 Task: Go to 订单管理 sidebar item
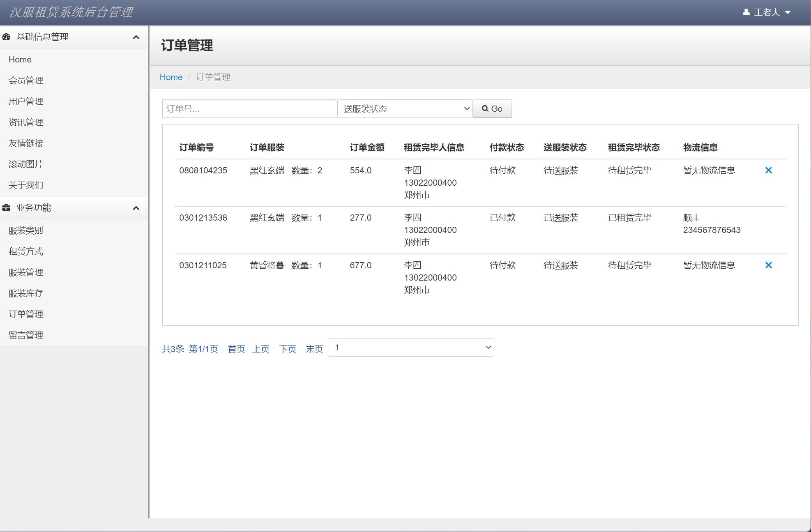click(x=26, y=314)
